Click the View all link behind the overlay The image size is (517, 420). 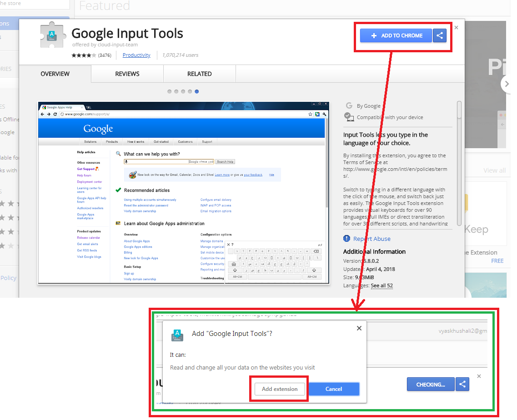point(495,170)
